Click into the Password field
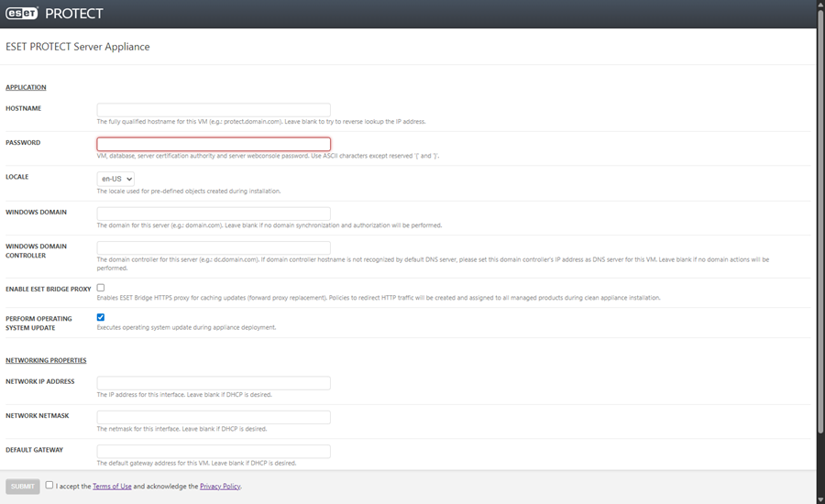Viewport: 825px width, 504px height. point(214,144)
